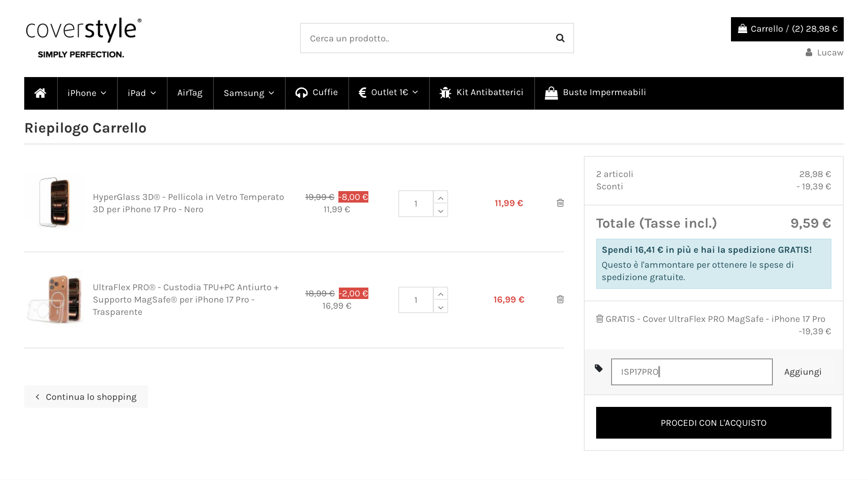Image resolution: width=868 pixels, height=480 pixels.
Task: Open Buste Impermeabili category
Action: [x=596, y=93]
